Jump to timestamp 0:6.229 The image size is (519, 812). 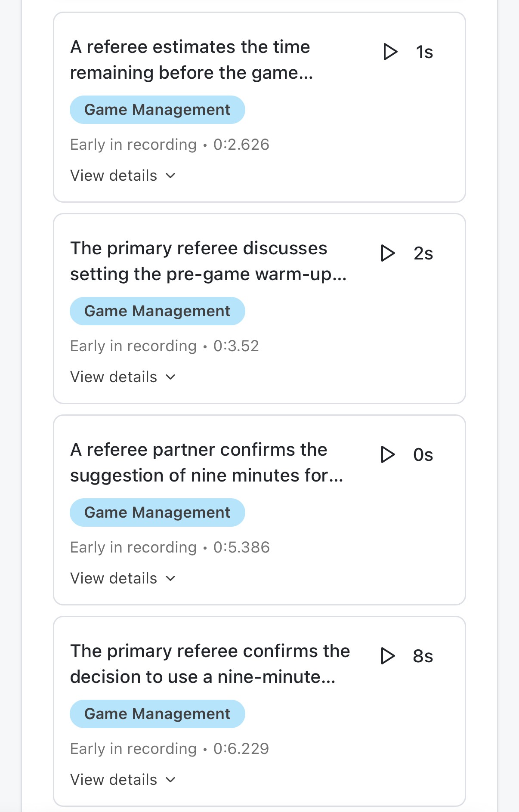[x=241, y=749]
